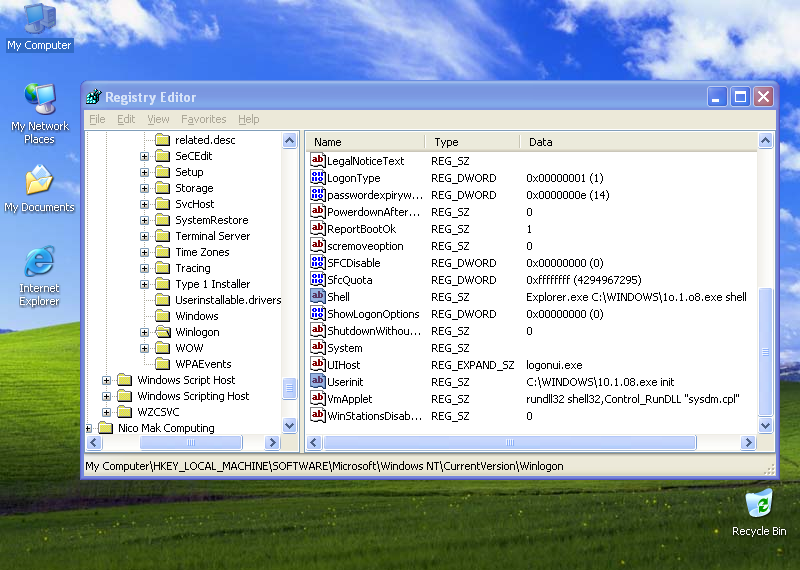800x570 pixels.
Task: Click the string icon next to WinStationsDisabled value
Action: [x=317, y=416]
